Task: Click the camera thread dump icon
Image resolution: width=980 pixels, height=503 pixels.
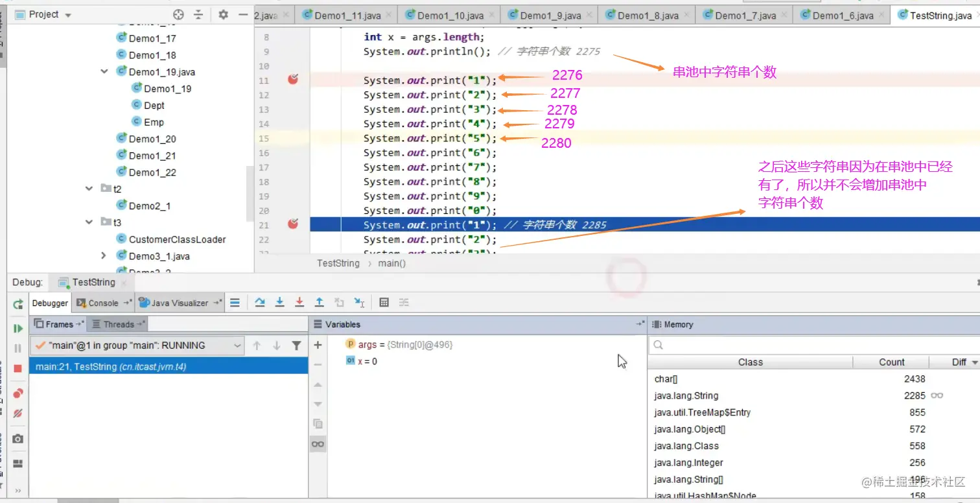Action: pyautogui.click(x=18, y=439)
